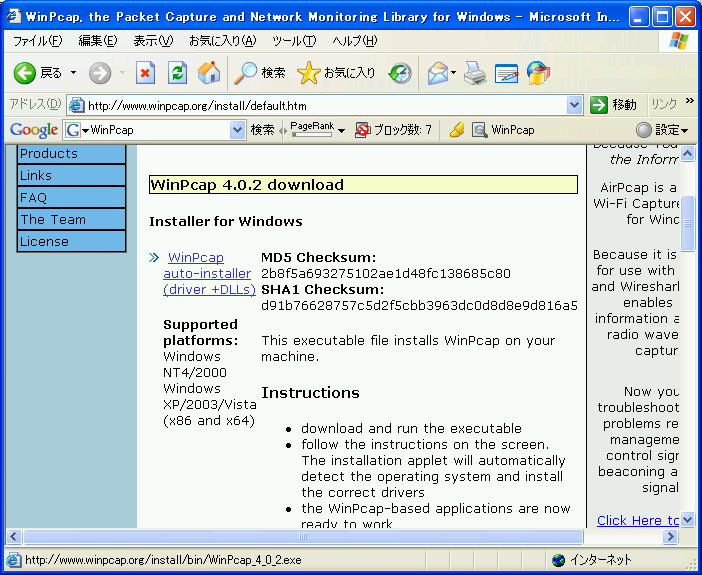Open the ヘルプ(H) menu
Viewport: 702px width, 575px height.
pyautogui.click(x=355, y=41)
